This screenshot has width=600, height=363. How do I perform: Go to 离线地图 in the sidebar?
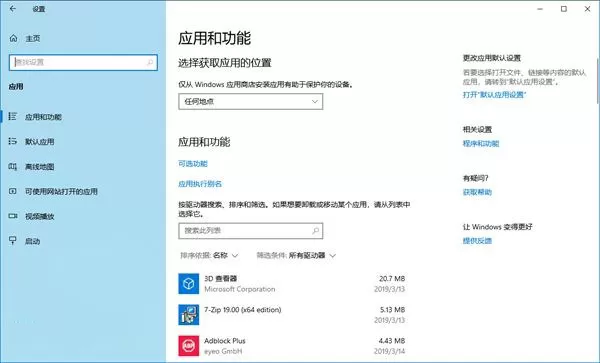tap(40, 167)
